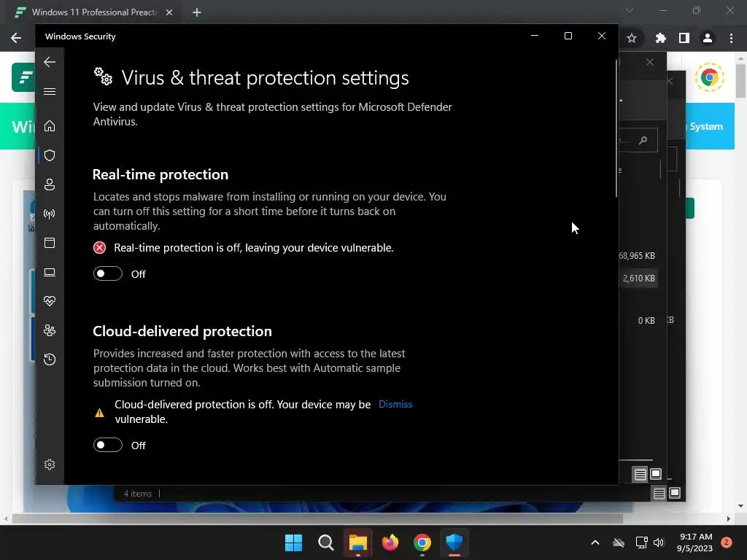Open network tray icon

click(x=641, y=542)
